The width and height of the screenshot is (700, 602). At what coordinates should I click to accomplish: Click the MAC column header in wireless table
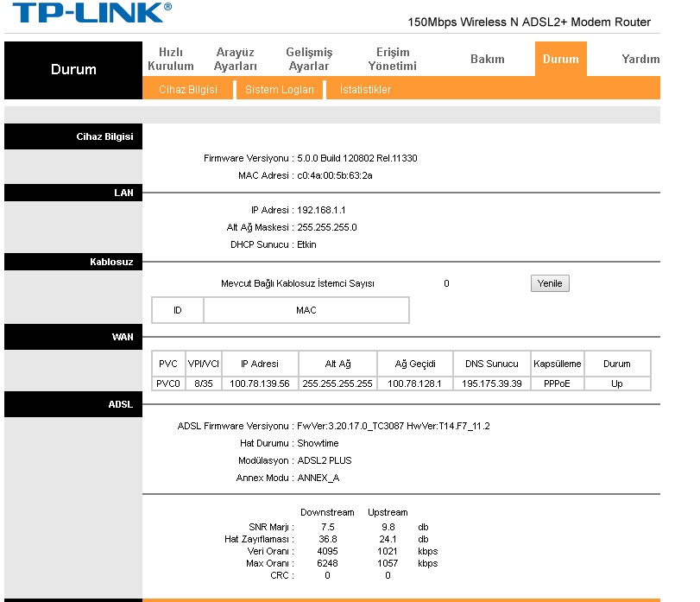coord(306,310)
